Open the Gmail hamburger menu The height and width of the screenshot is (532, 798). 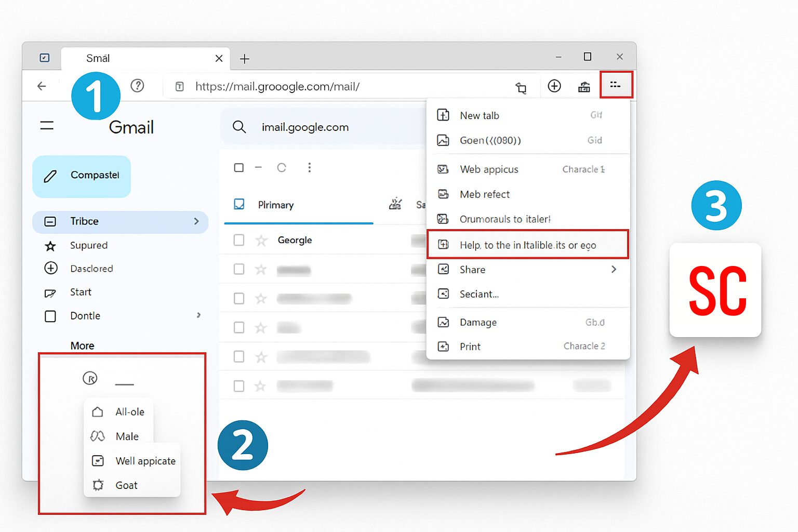tap(47, 125)
